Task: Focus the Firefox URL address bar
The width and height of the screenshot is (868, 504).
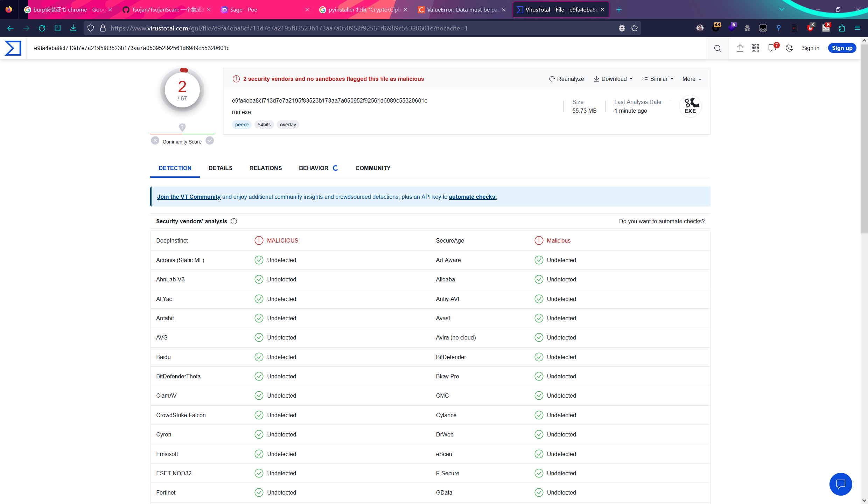Action: point(362,28)
